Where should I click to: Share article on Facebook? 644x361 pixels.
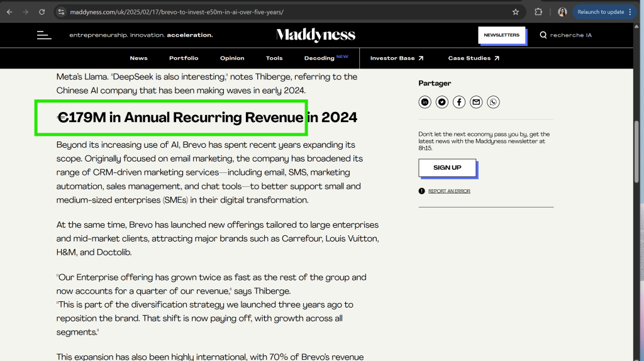tap(459, 102)
